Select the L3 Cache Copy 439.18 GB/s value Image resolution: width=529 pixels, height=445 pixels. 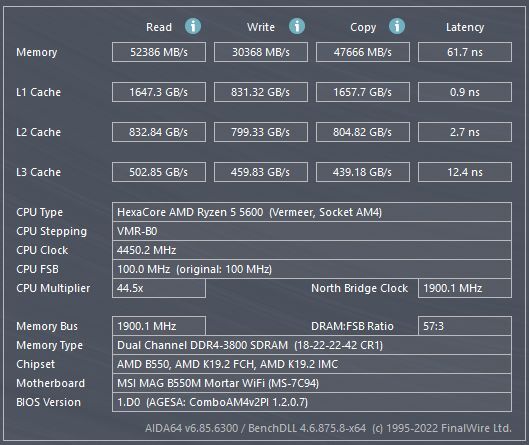click(363, 172)
